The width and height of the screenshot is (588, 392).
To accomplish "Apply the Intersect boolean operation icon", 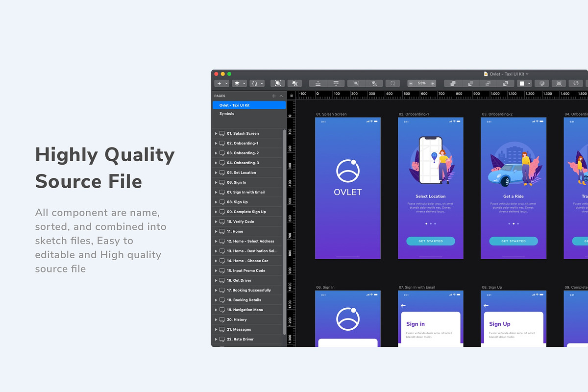I will [488, 83].
